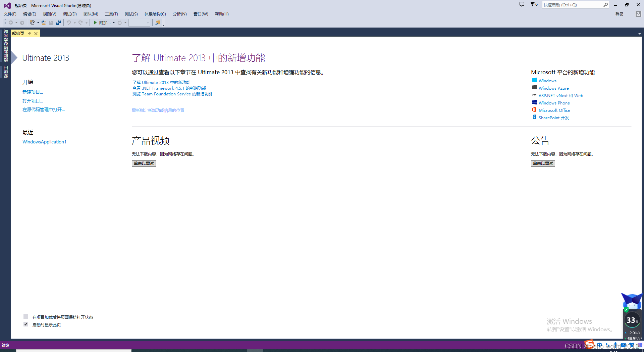644x352 pixels.
Task: Click the account avatar icon next to 登录
Action: (x=638, y=14)
